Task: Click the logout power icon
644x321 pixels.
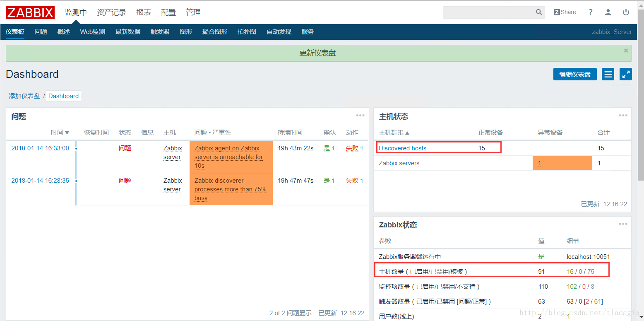Action: point(626,12)
